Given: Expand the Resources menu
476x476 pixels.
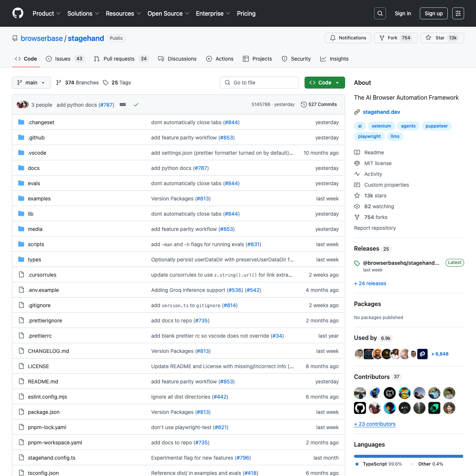Looking at the screenshot, I should click(123, 13).
